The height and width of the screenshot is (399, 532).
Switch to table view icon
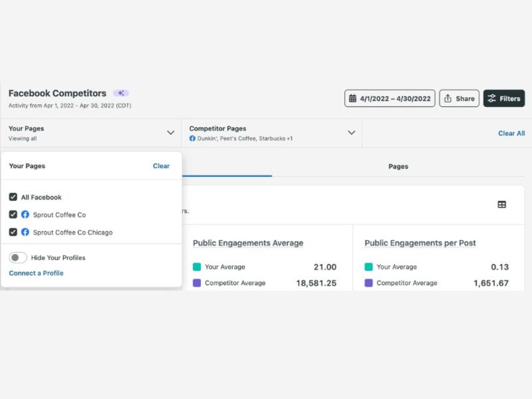pos(501,205)
